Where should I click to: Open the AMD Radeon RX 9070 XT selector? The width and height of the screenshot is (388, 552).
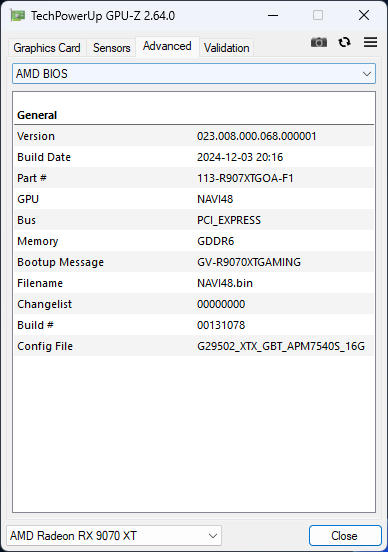pos(114,535)
